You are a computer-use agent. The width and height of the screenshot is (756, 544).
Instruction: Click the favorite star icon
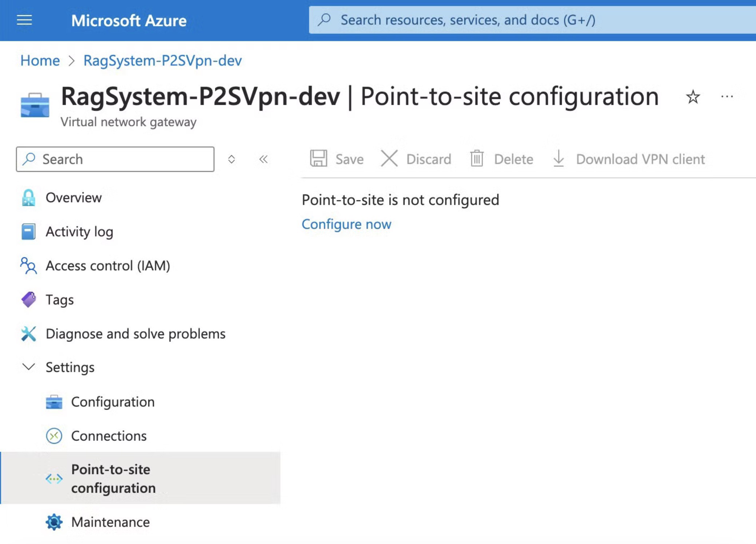click(x=693, y=97)
